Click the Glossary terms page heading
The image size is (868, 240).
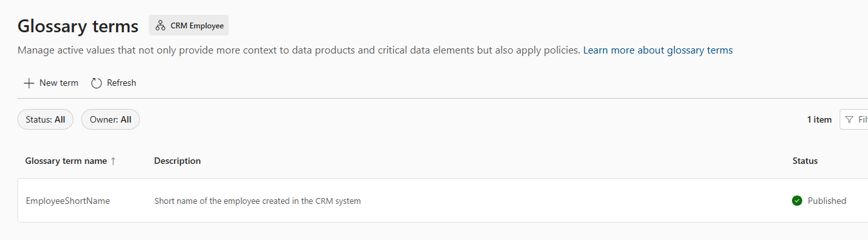click(x=78, y=26)
